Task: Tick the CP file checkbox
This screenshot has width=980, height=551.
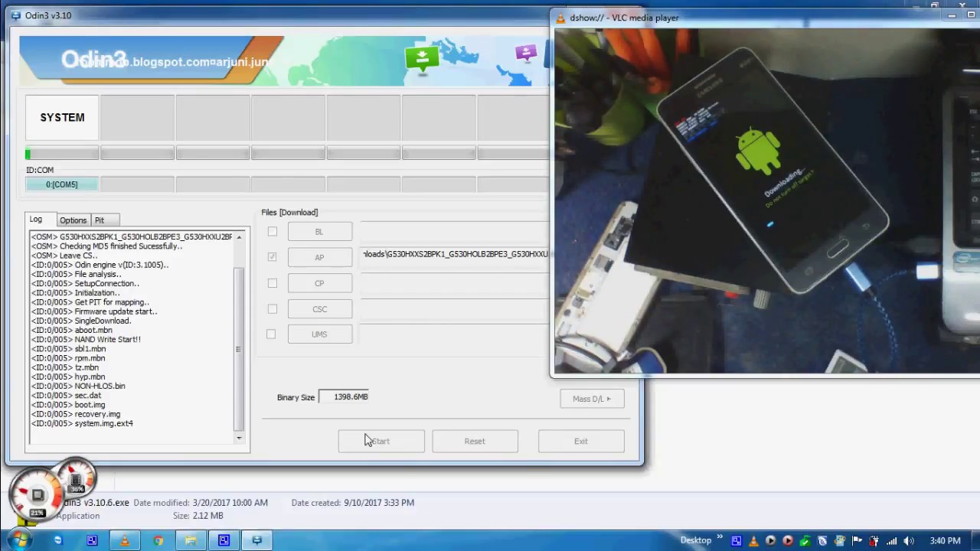Action: (272, 283)
